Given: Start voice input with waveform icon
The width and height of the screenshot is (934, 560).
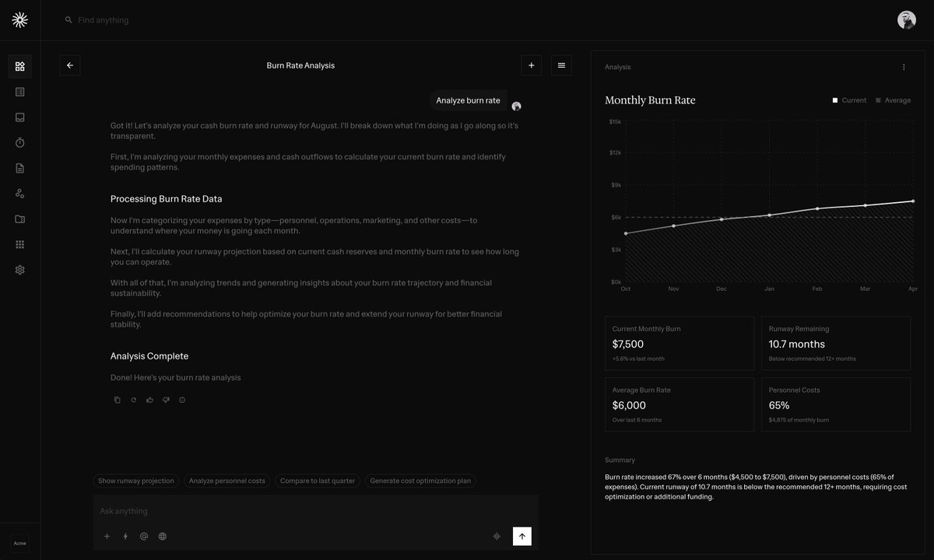Looking at the screenshot, I should (x=497, y=536).
